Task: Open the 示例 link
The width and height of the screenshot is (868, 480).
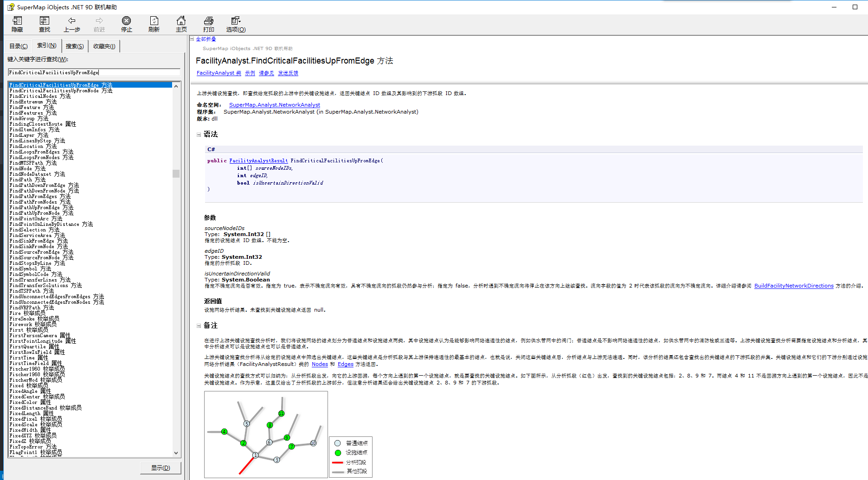Action: pos(250,73)
